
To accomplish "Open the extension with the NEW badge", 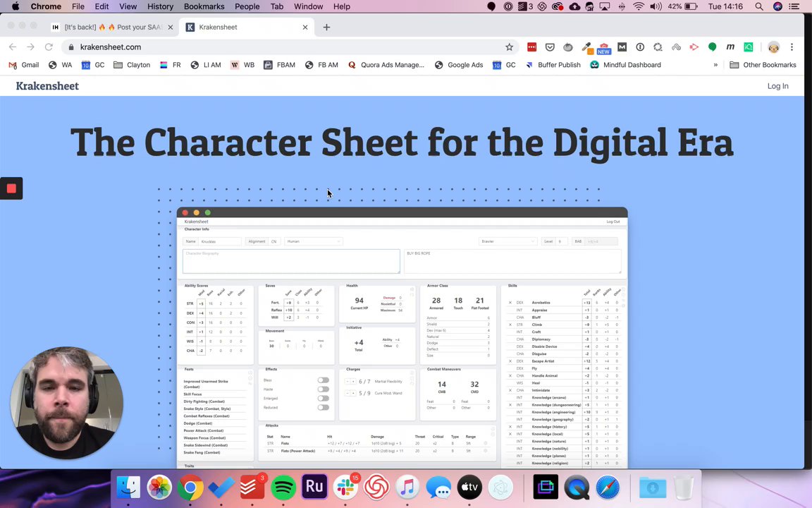I will click(604, 48).
